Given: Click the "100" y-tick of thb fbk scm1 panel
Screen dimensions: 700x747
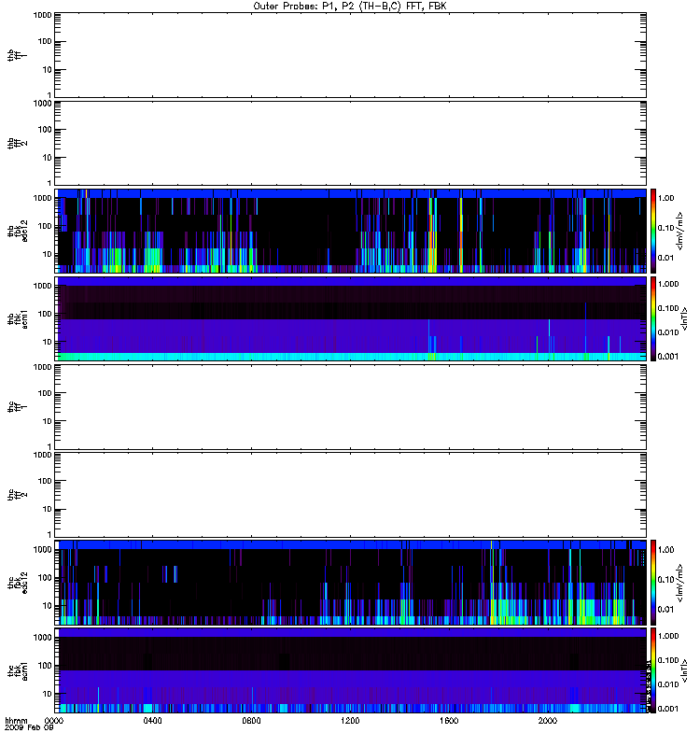Looking at the screenshot, I should tap(45, 314).
